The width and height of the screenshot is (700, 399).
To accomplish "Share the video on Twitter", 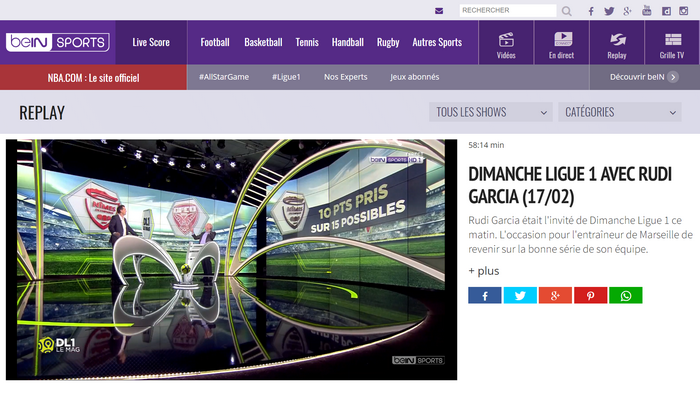I will click(520, 295).
